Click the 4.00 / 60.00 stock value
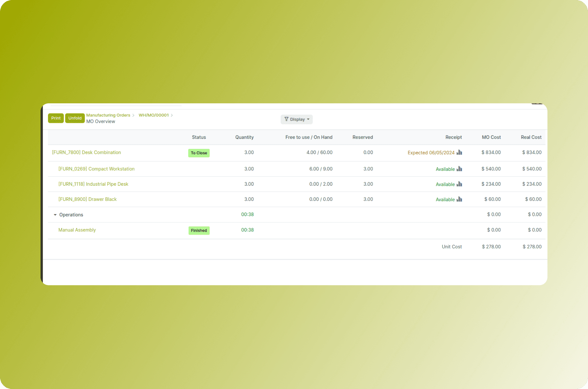 (x=319, y=152)
